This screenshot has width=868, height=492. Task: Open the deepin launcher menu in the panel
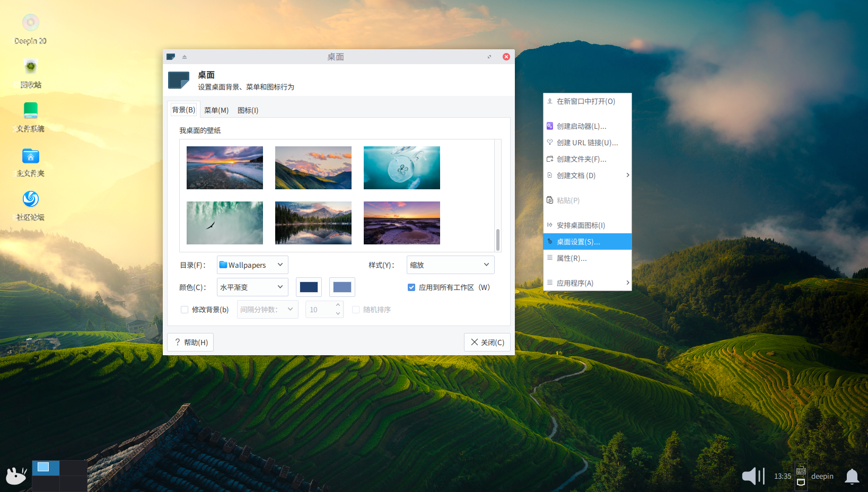(x=16, y=476)
